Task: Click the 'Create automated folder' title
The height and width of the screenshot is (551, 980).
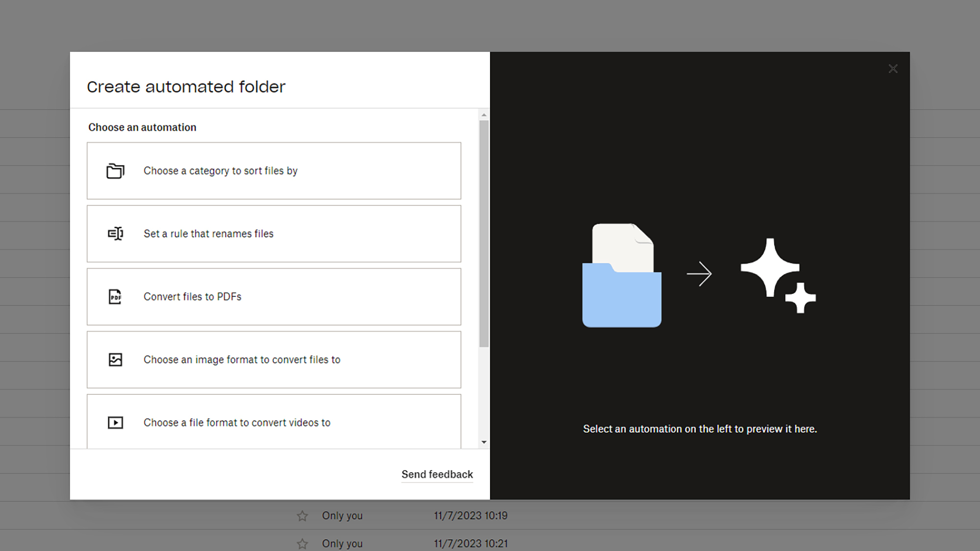Action: click(186, 87)
